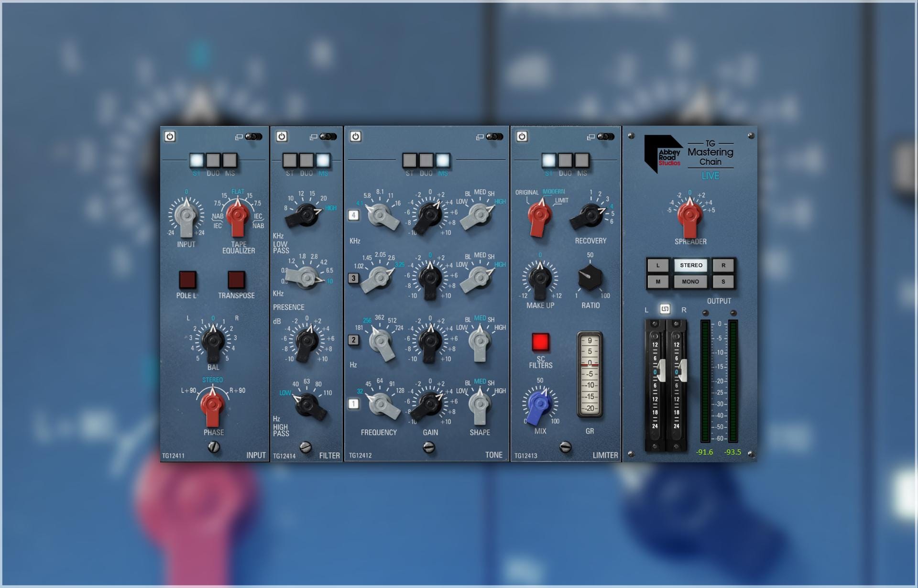Select the M monitor button
This screenshot has height=588, width=918.
pyautogui.click(x=658, y=282)
